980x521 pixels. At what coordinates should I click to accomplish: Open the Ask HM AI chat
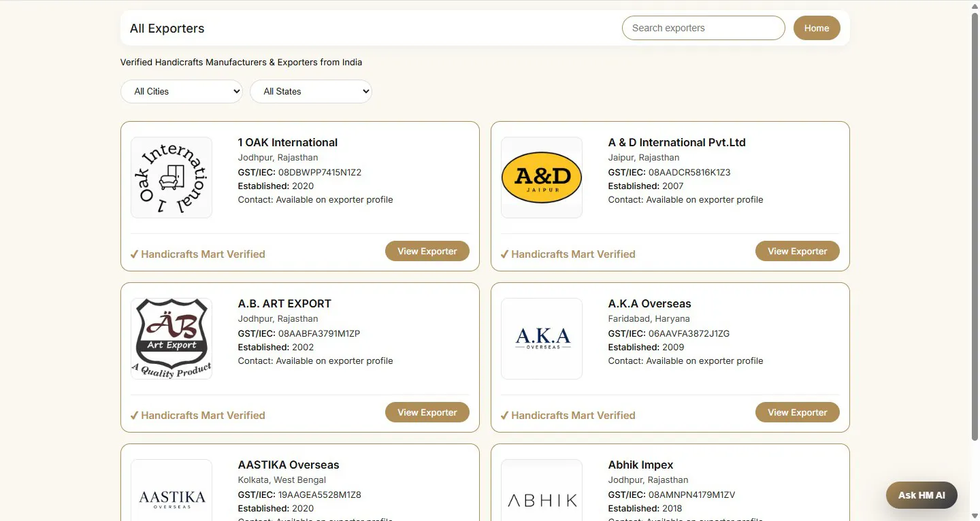pyautogui.click(x=921, y=495)
